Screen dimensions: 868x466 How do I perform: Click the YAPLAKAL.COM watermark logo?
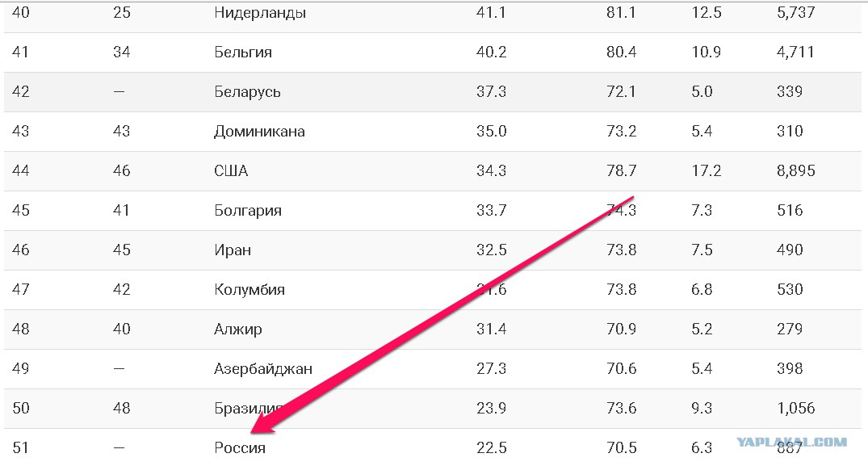coord(791,442)
